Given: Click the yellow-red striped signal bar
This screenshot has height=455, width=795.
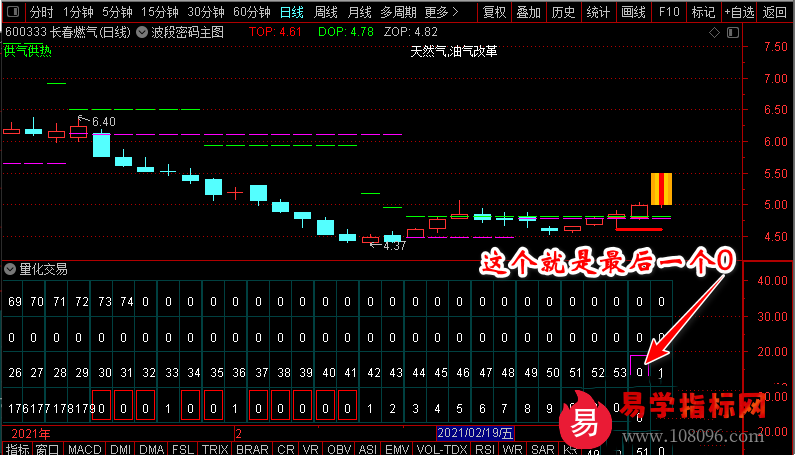Looking at the screenshot, I should tap(661, 189).
